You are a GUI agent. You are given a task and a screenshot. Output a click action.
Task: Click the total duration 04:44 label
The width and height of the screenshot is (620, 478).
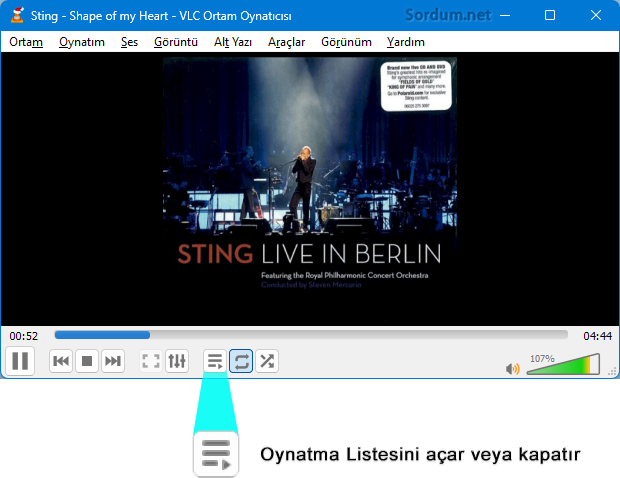(597, 336)
